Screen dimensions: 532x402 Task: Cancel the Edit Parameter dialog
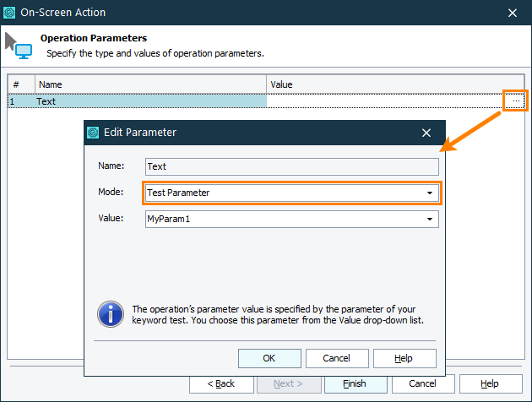[336, 358]
